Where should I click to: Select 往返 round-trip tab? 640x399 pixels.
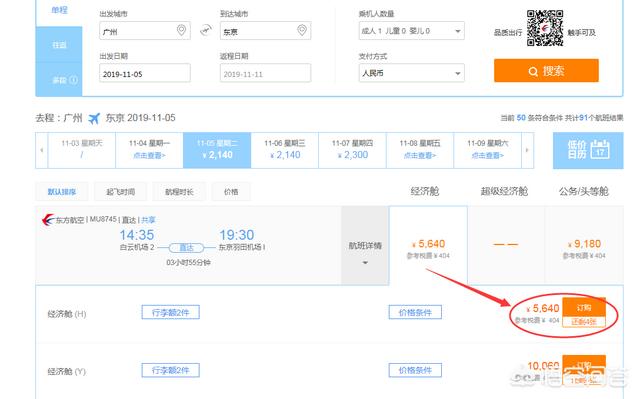[x=59, y=44]
